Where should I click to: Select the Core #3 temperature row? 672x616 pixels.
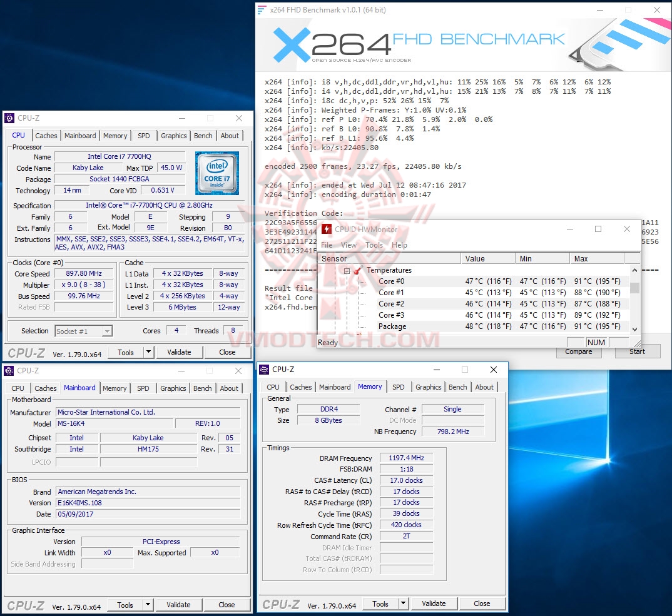[x=474, y=315]
